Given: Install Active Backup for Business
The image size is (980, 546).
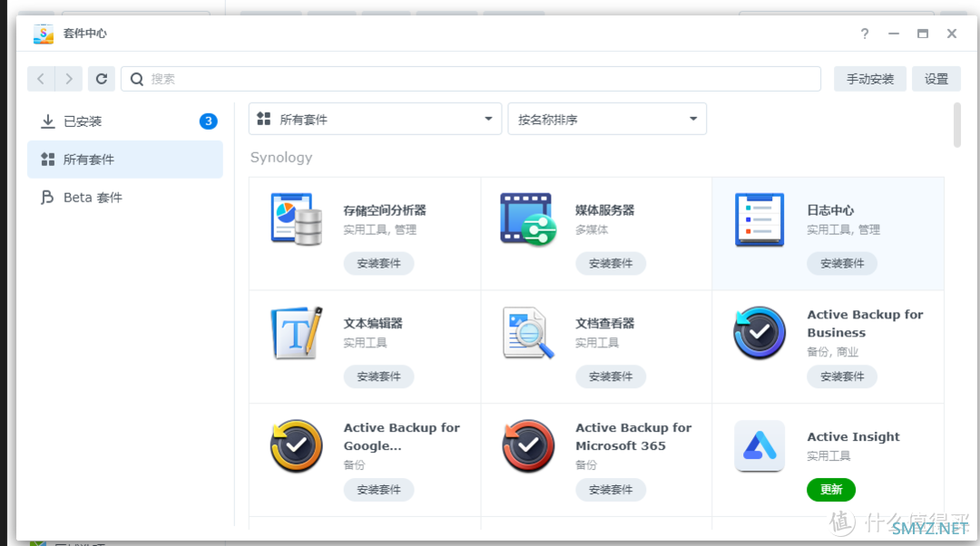Looking at the screenshot, I should 842,376.
